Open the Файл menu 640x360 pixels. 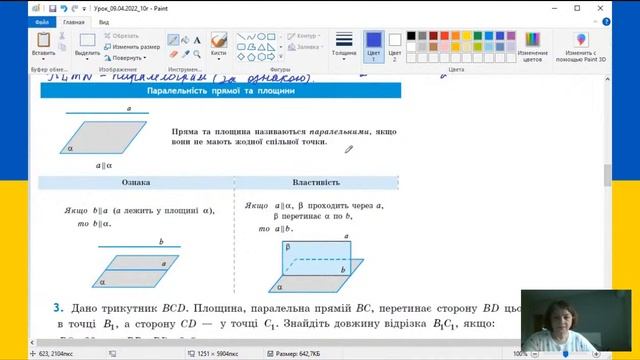[x=42, y=22]
